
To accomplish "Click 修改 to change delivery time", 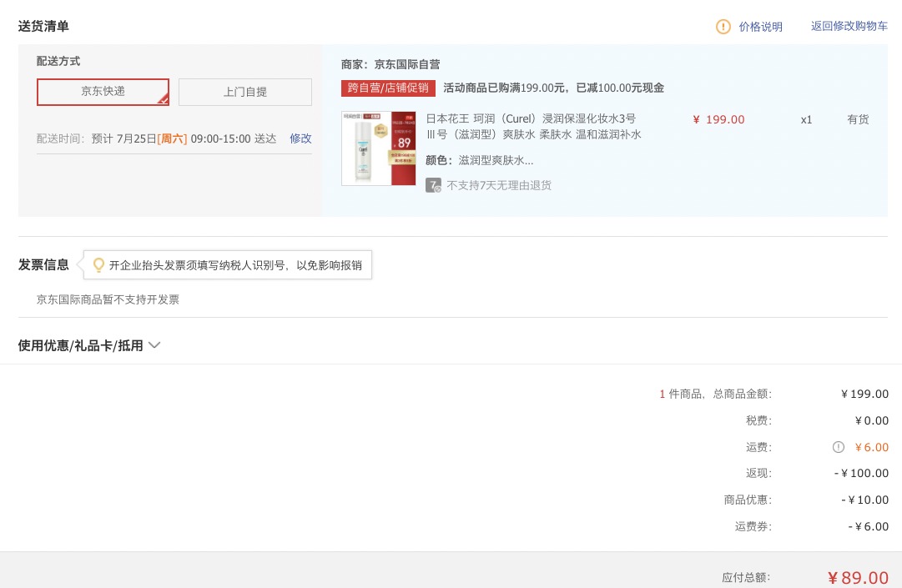I will coord(300,138).
